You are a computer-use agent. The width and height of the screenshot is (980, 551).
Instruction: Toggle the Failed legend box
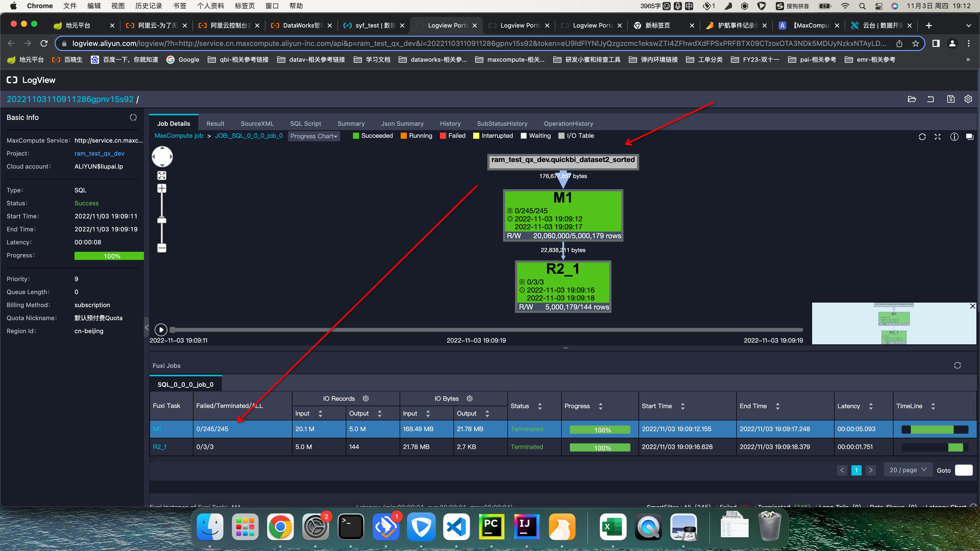(443, 136)
